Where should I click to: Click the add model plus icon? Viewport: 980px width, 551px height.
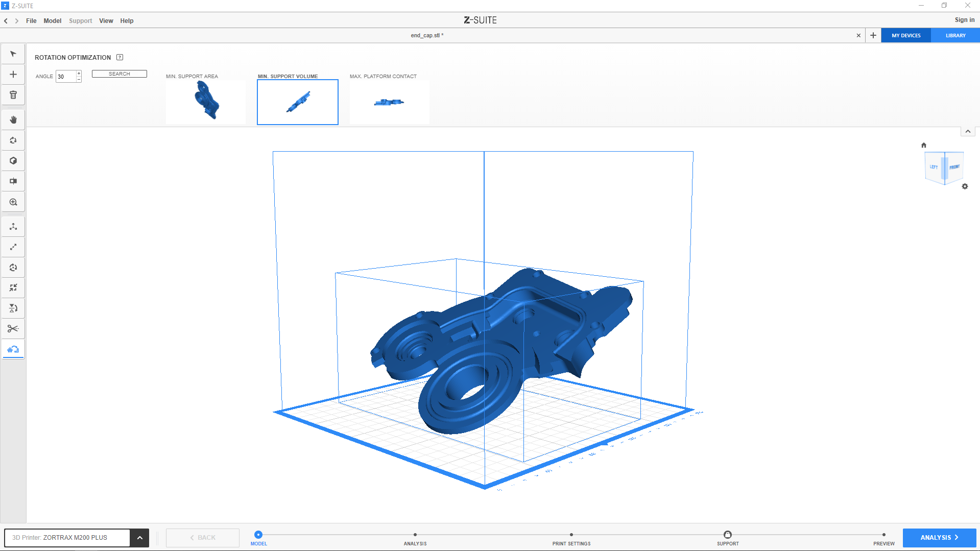(13, 75)
